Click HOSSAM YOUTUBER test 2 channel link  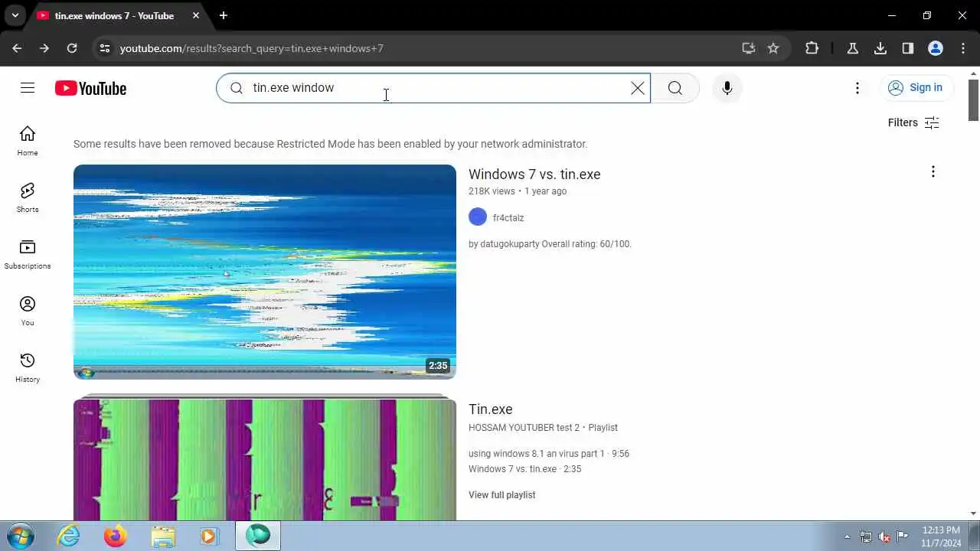tap(524, 428)
